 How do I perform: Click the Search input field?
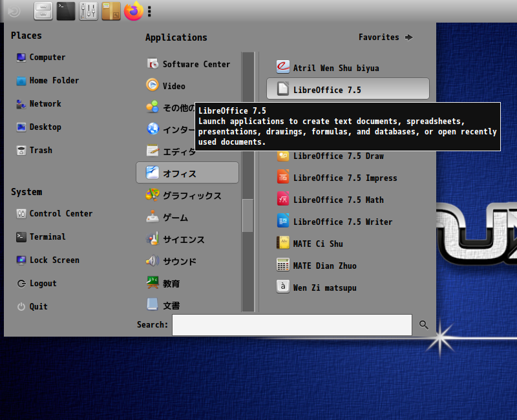pos(292,325)
